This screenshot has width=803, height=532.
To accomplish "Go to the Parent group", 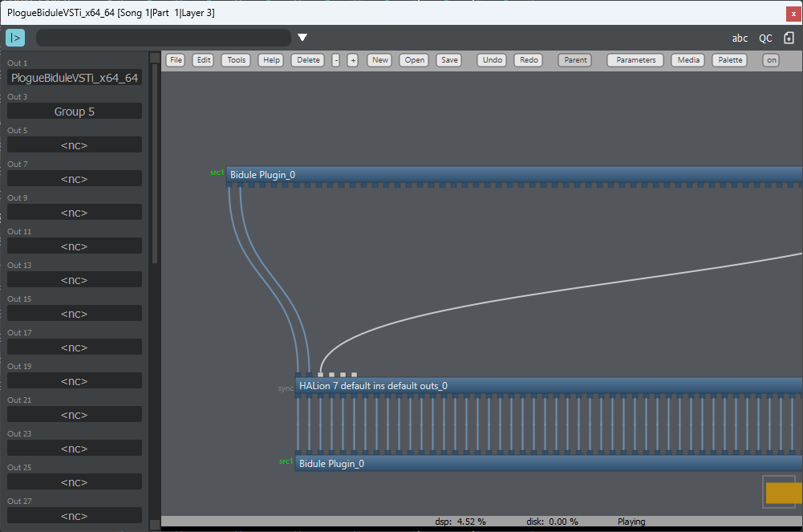I will coord(575,60).
